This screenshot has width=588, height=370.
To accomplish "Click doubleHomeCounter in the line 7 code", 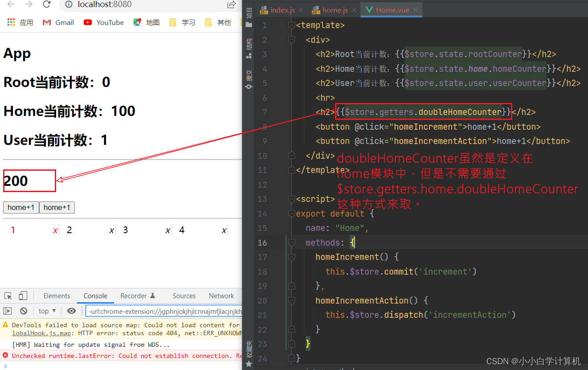I will (x=460, y=112).
